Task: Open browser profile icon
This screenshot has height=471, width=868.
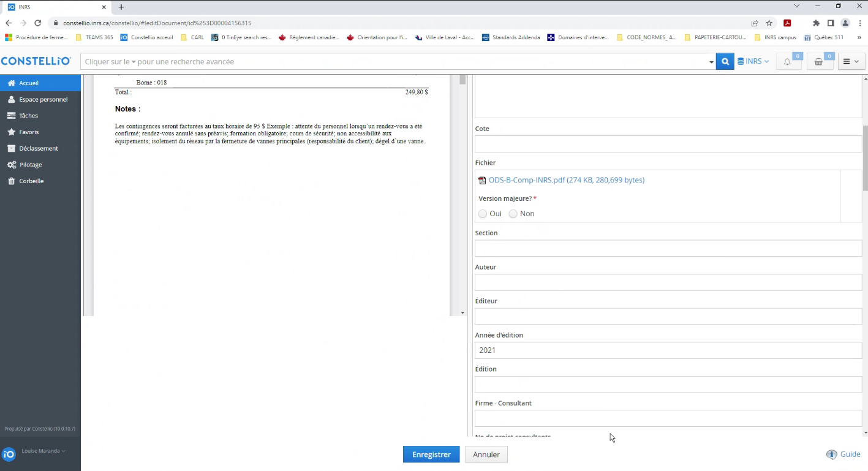Action: [845, 23]
